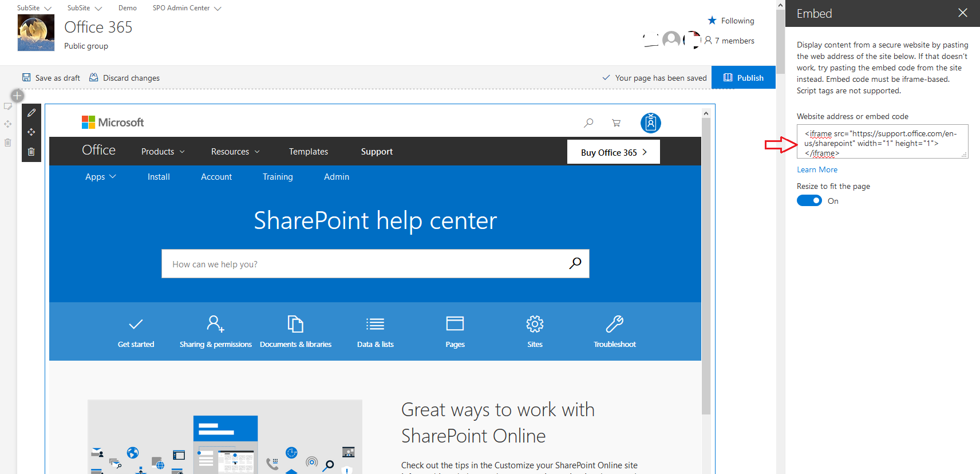The image size is (980, 474).
Task: Click the main page vertical scrollbar
Action: (x=780, y=41)
